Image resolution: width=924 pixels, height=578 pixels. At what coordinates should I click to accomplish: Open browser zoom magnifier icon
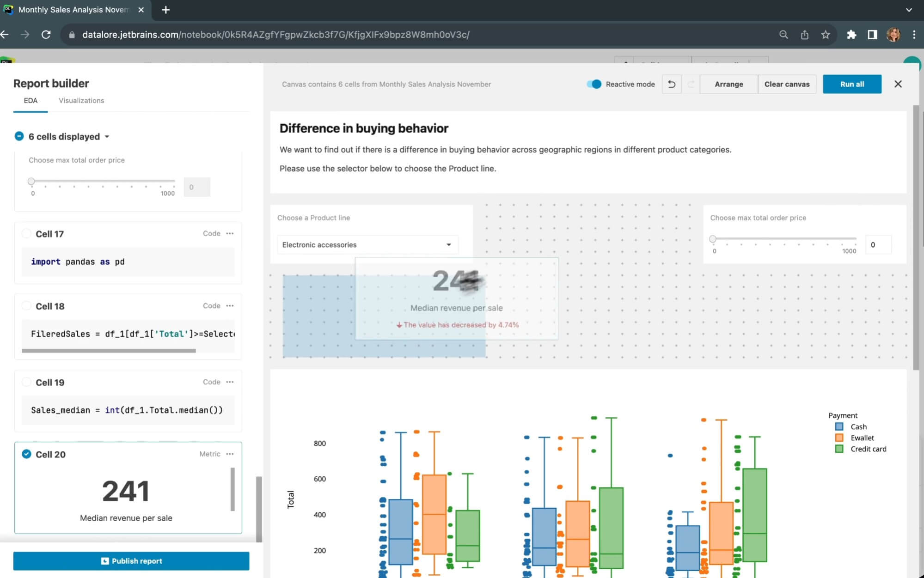tap(783, 35)
